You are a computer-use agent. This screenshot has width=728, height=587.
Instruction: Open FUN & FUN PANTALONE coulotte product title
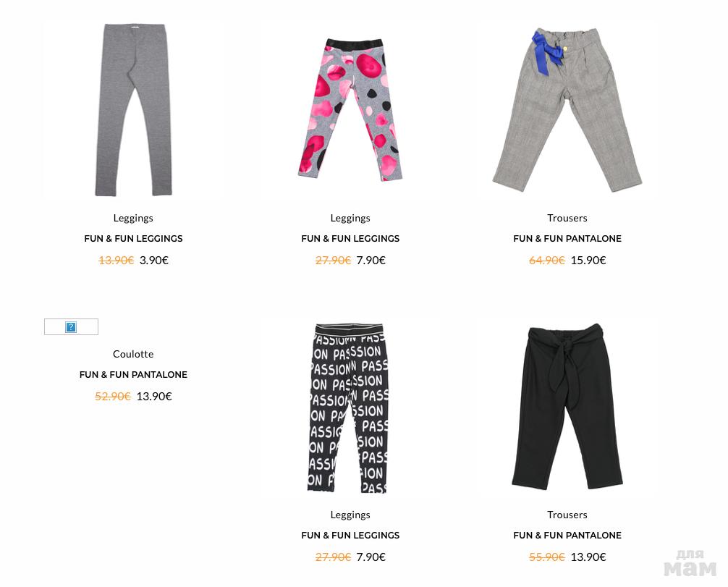coord(133,374)
